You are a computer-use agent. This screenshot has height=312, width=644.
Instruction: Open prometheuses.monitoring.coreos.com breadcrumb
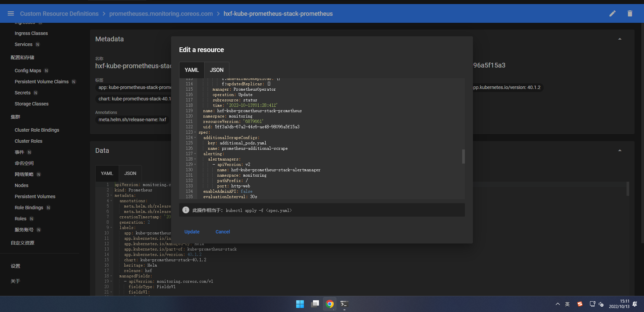pos(161,14)
